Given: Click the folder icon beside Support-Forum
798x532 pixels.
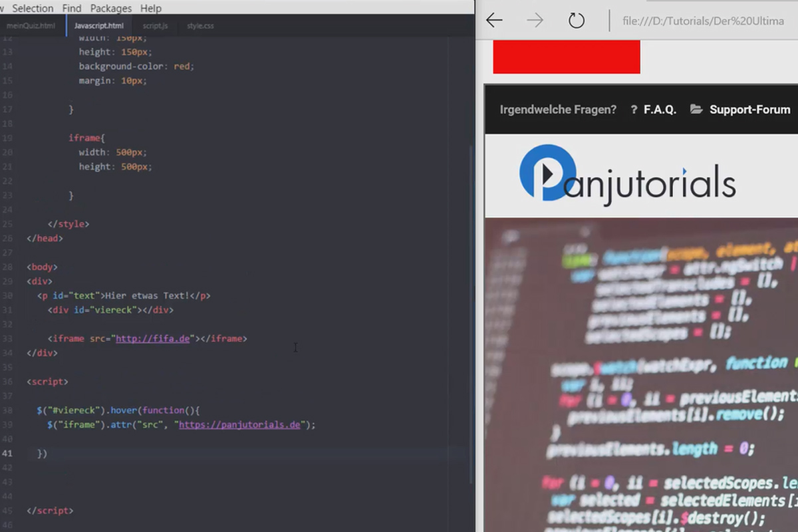Looking at the screenshot, I should (696, 109).
